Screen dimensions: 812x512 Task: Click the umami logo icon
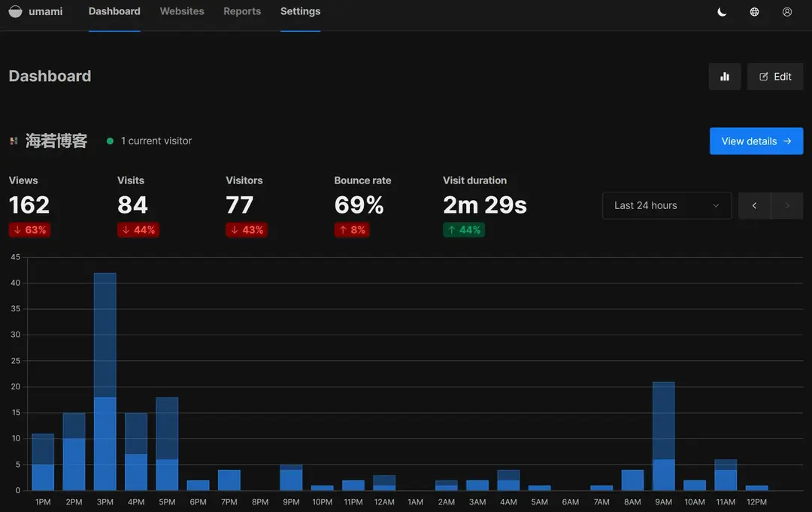click(15, 12)
